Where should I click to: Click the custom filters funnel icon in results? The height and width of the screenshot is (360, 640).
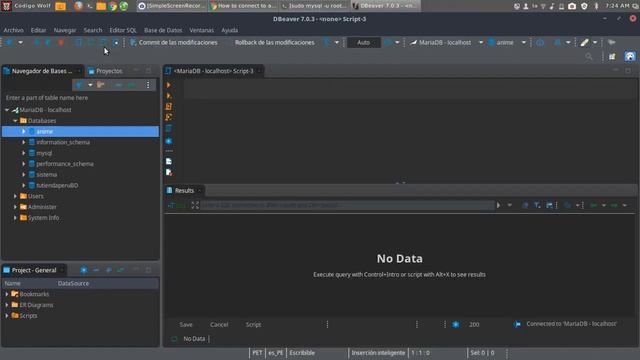(537, 205)
